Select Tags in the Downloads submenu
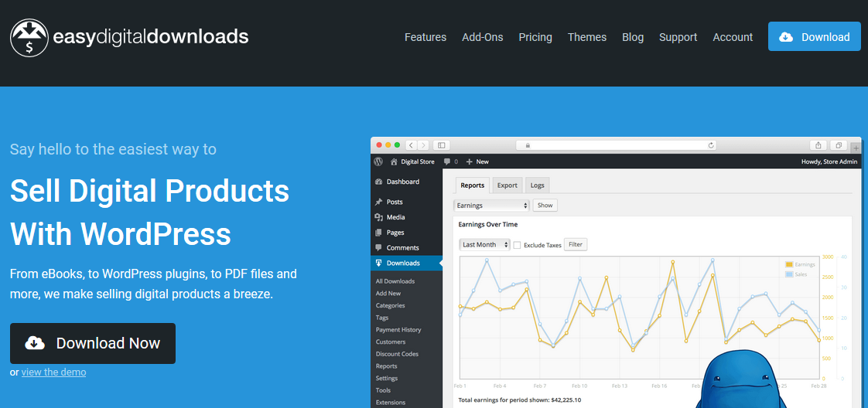 click(382, 318)
